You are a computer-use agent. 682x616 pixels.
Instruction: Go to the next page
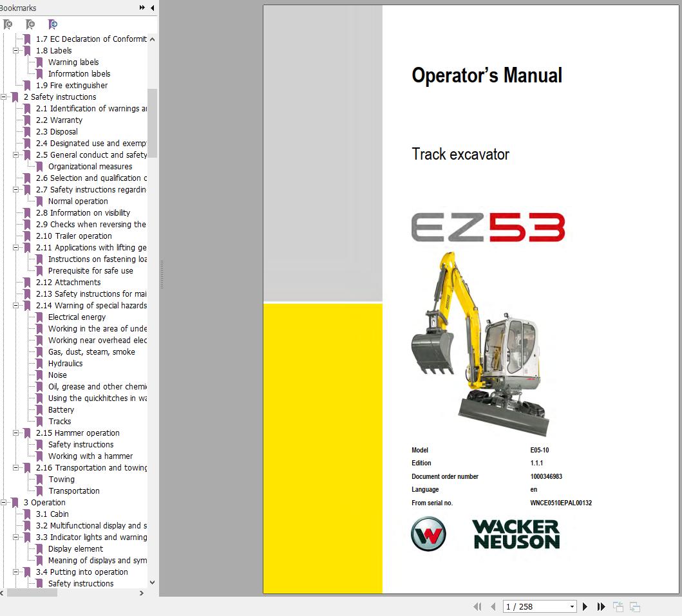585,606
